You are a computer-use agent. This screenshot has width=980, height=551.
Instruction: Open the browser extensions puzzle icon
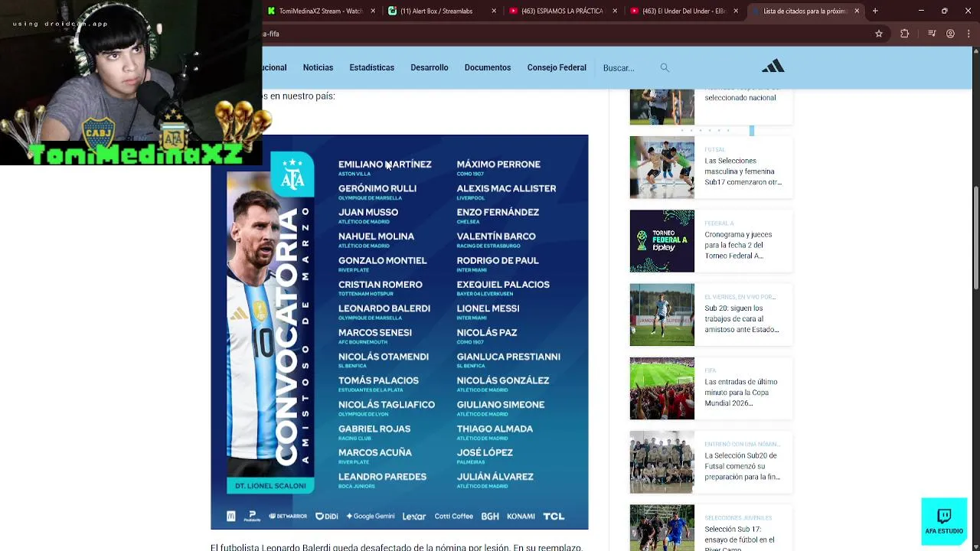pos(904,34)
